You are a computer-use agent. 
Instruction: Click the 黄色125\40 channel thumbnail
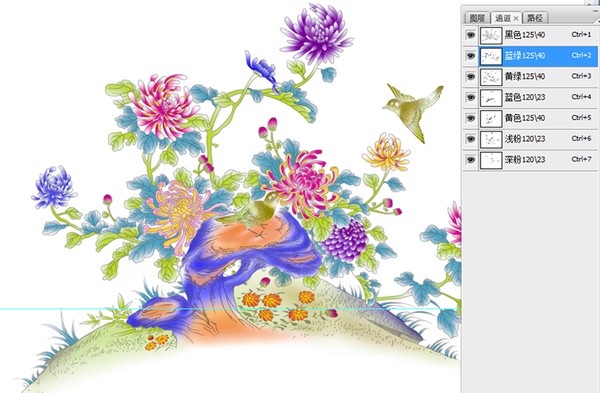pos(491,118)
